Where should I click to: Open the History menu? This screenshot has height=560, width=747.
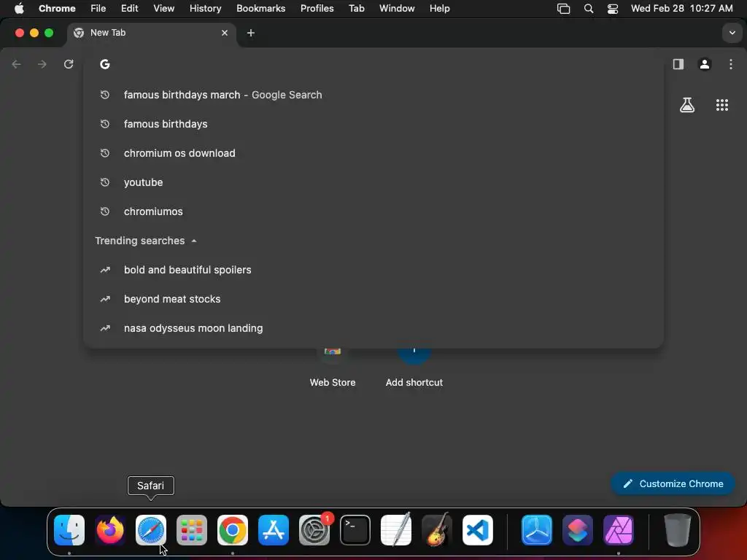tap(205, 9)
